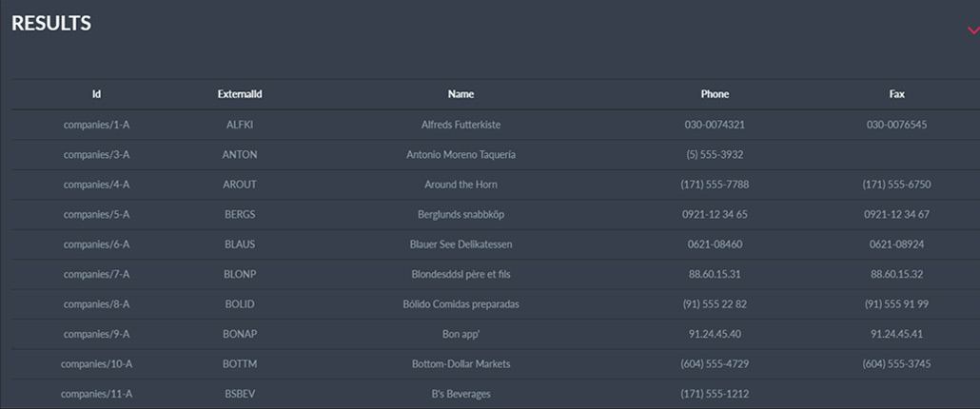Image resolution: width=980 pixels, height=409 pixels.
Task: Select the B's Beverages name cell
Action: click(461, 394)
